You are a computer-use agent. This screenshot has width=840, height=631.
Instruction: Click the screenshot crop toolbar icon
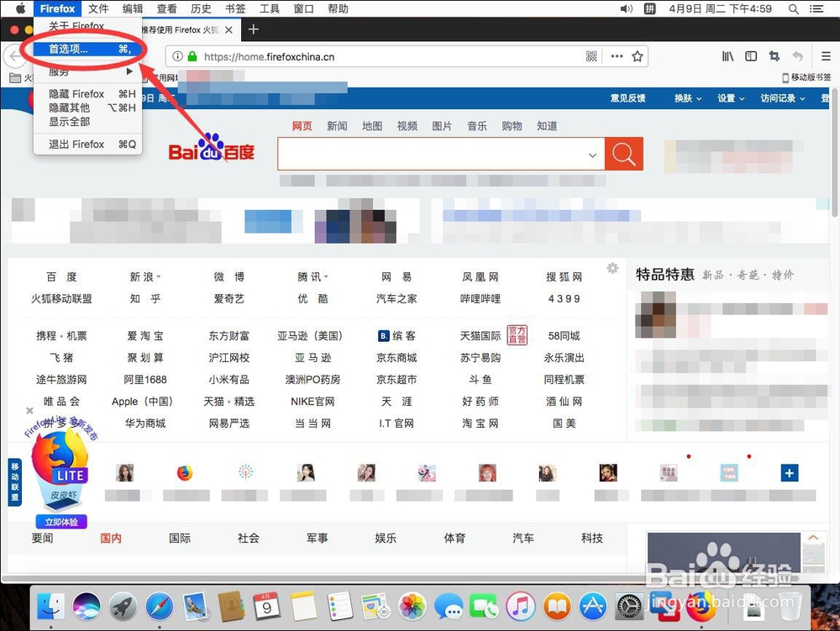[774, 56]
